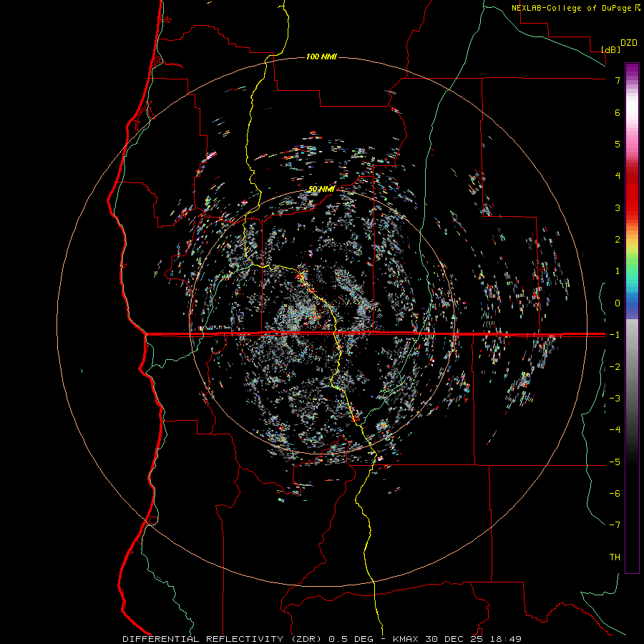Click the KMAX station identifier in the caption
644x644 pixels.
[x=405, y=639]
